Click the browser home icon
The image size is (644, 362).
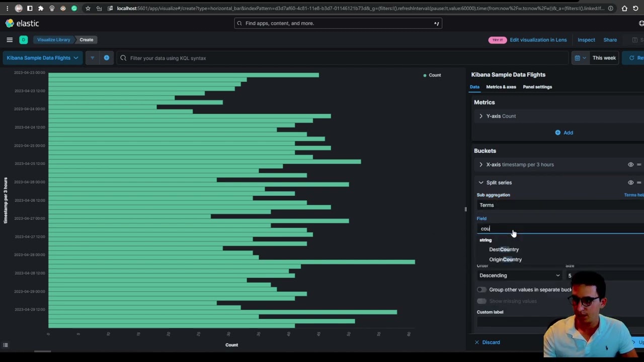point(624,8)
